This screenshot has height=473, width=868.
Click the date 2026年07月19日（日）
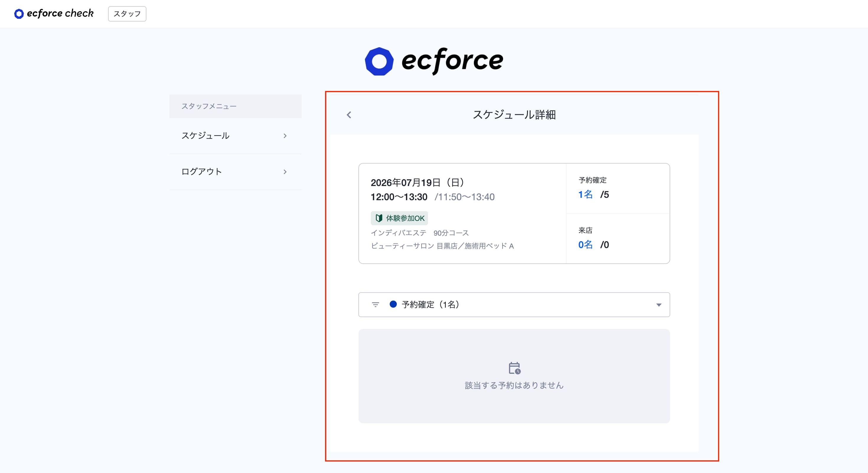[417, 182]
